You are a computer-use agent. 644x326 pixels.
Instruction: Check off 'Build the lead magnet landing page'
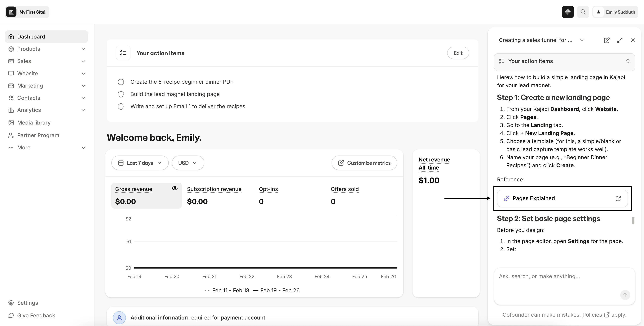tap(121, 94)
